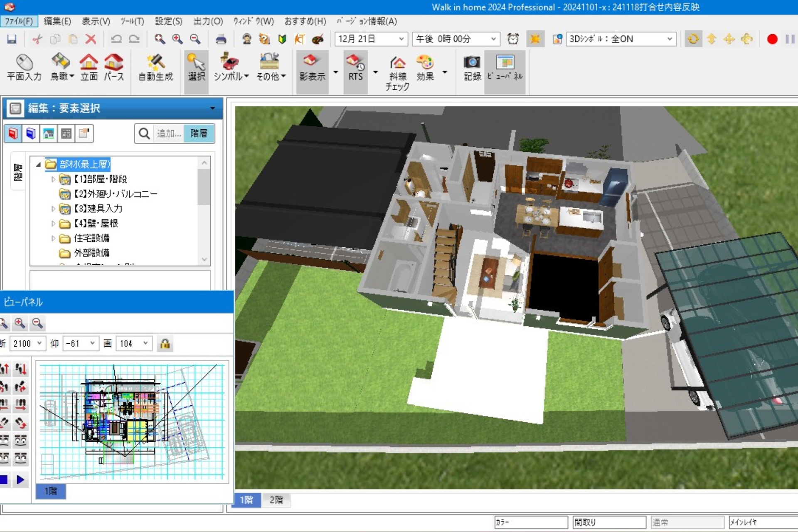798x532 pixels.
Task: Click the 追加... button
Action: (169, 133)
